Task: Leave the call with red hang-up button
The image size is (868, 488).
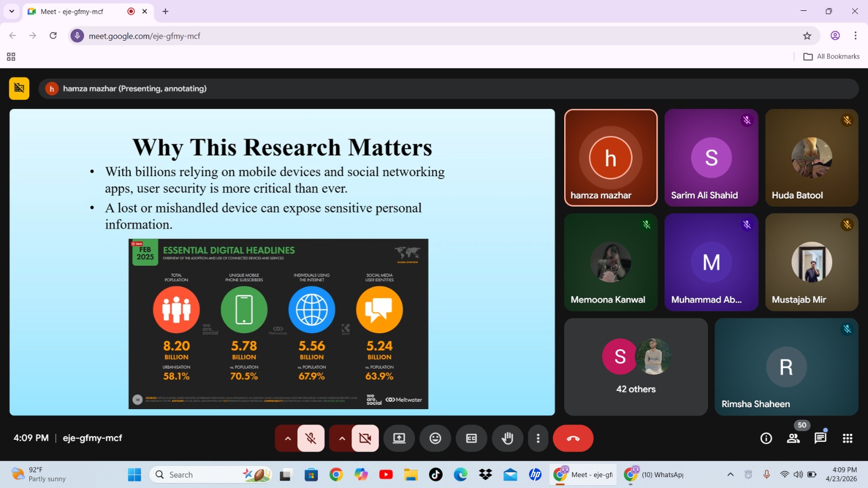Action: (x=573, y=438)
